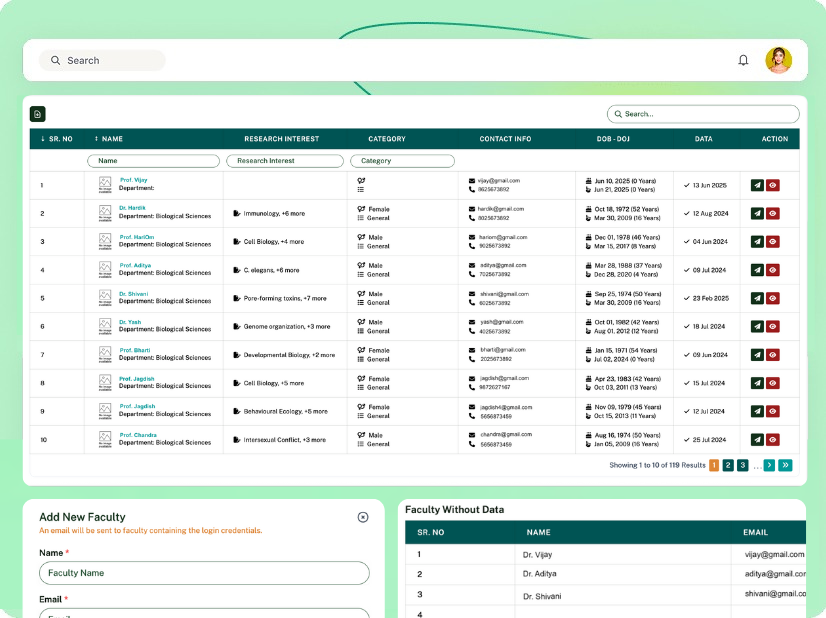Go to page 3 of results
The height and width of the screenshot is (618, 826).
coord(742,465)
